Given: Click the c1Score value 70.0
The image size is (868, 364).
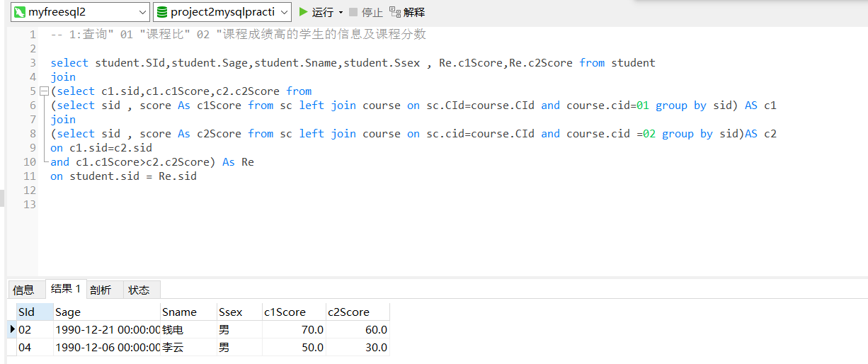Looking at the screenshot, I should click(294, 329).
